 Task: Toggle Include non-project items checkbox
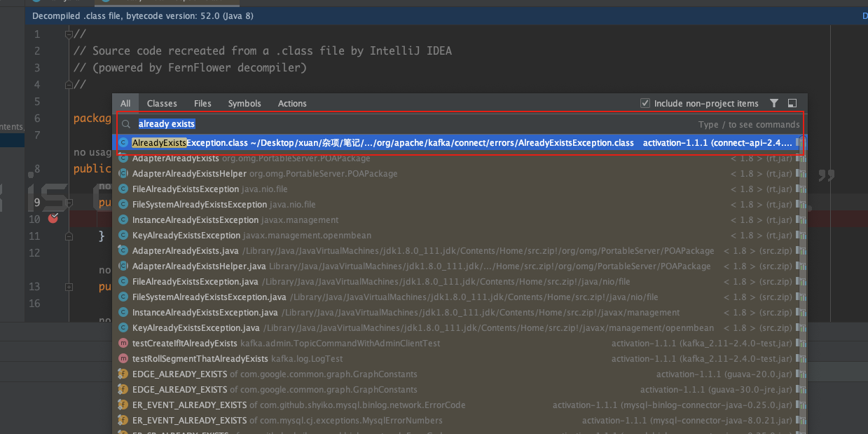coord(645,103)
